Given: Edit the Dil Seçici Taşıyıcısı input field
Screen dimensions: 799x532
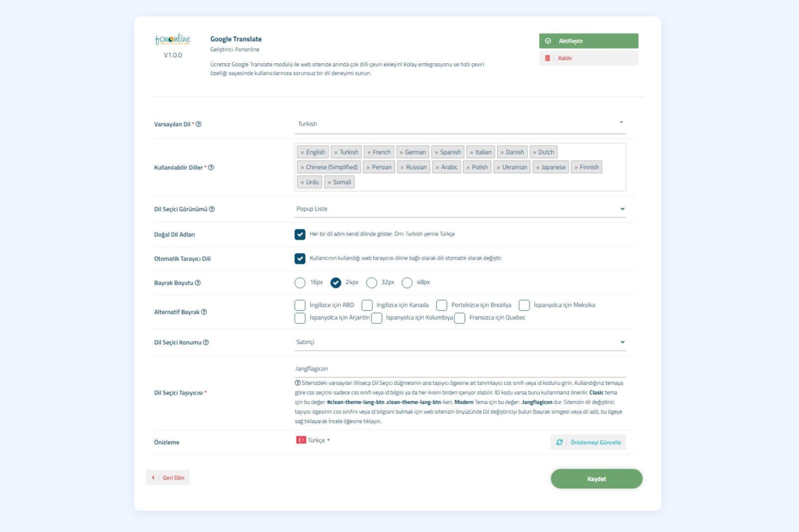Looking at the screenshot, I should click(x=460, y=369).
